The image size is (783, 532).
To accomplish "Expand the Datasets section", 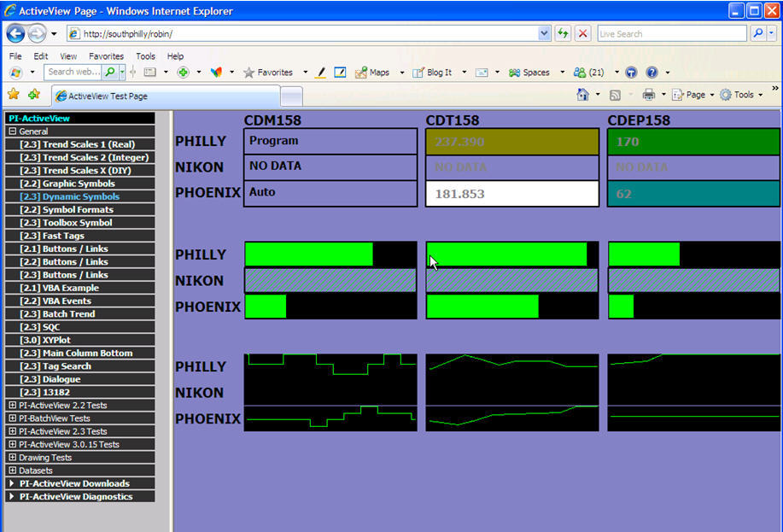I will (13, 470).
